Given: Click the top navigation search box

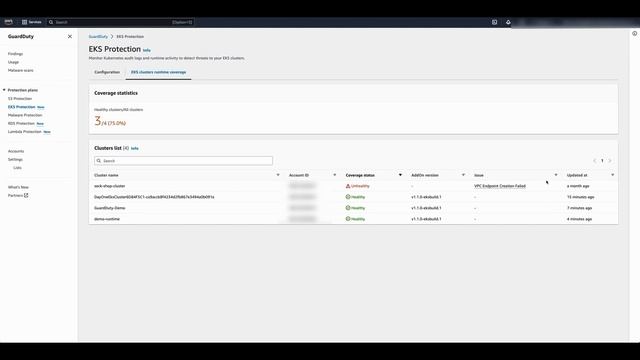Looking at the screenshot, I should coord(120,22).
